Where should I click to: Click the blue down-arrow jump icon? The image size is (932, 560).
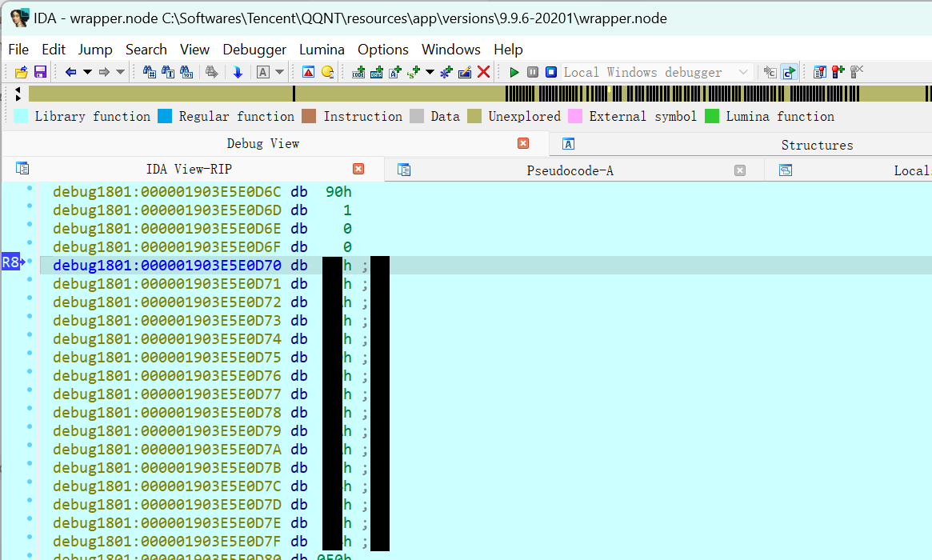coord(238,73)
